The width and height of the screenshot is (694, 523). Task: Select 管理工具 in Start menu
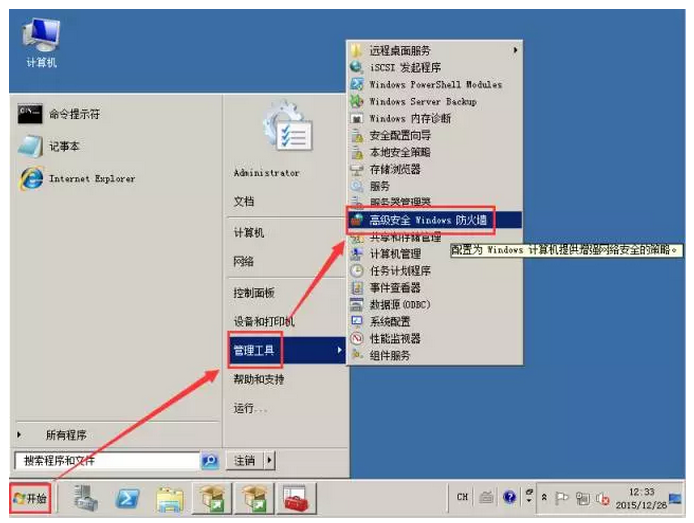point(286,350)
